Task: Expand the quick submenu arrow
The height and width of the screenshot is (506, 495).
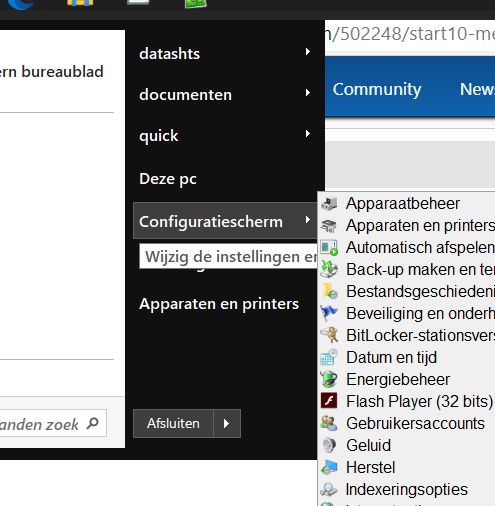Action: coord(308,134)
